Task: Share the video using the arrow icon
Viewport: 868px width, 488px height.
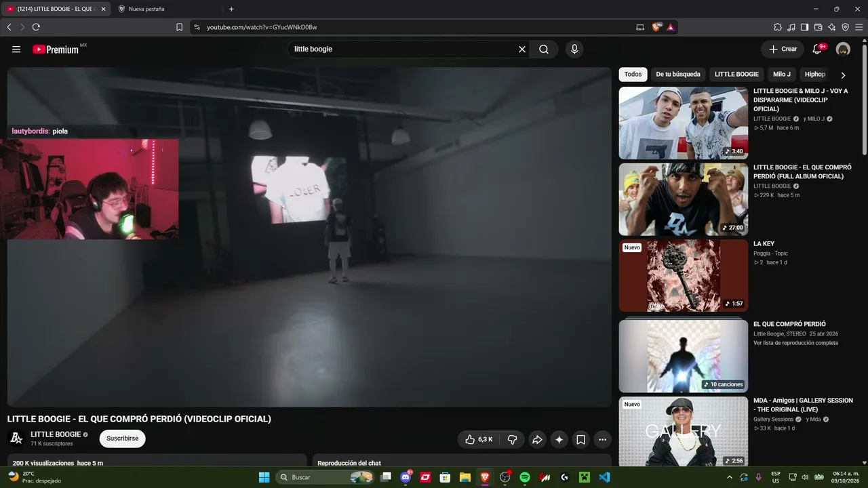Action: click(537, 439)
